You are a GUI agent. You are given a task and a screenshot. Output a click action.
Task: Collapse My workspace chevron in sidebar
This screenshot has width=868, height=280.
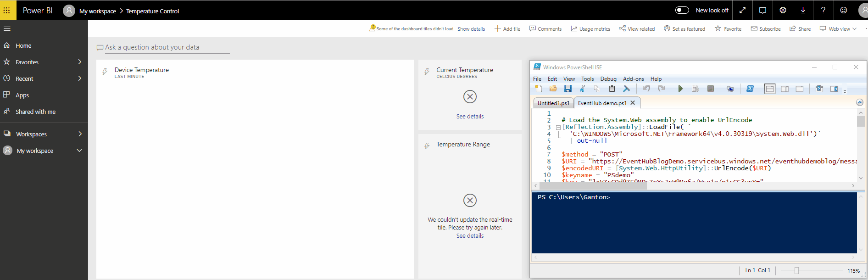(79, 151)
